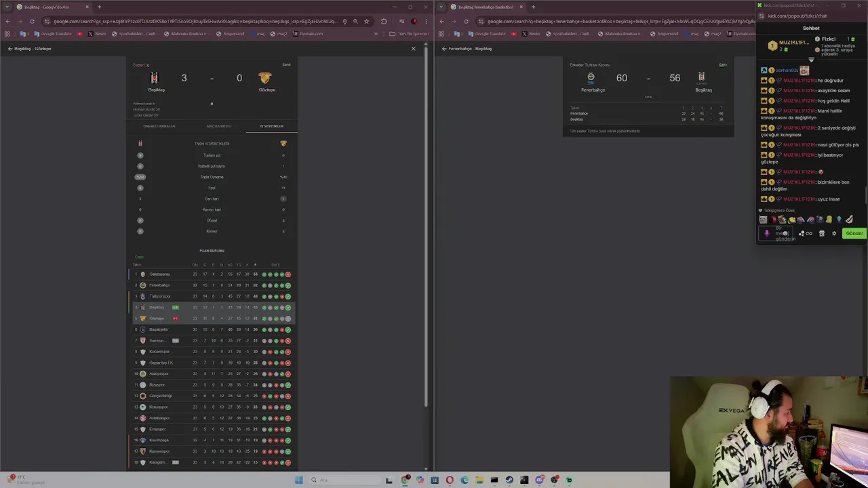Open the shop icon in Kick chat
Screen dimensions: 868x488
pyautogui.click(x=821, y=233)
